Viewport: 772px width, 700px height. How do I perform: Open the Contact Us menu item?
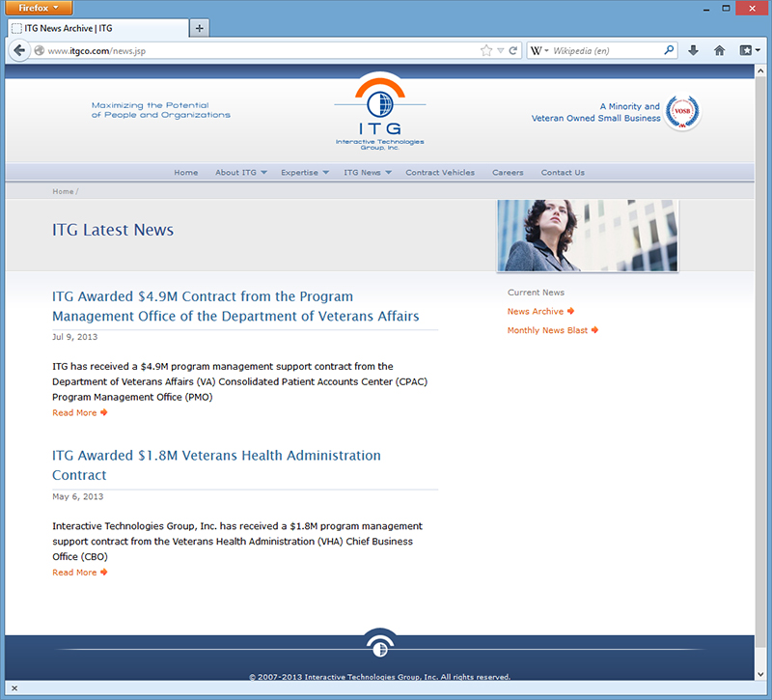(563, 173)
